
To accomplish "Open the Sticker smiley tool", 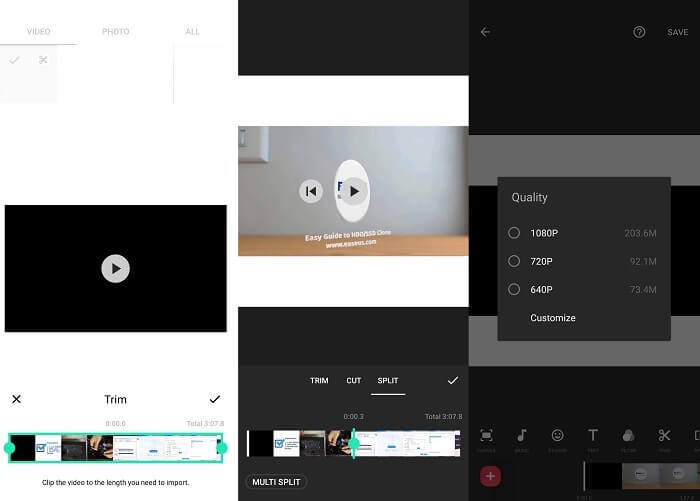I will coord(557,435).
